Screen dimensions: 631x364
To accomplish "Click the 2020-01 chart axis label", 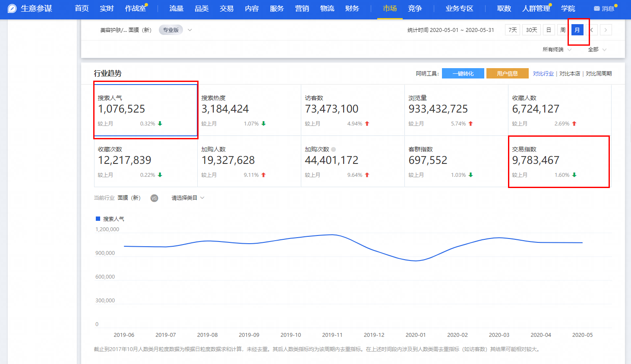I will pyautogui.click(x=416, y=335).
